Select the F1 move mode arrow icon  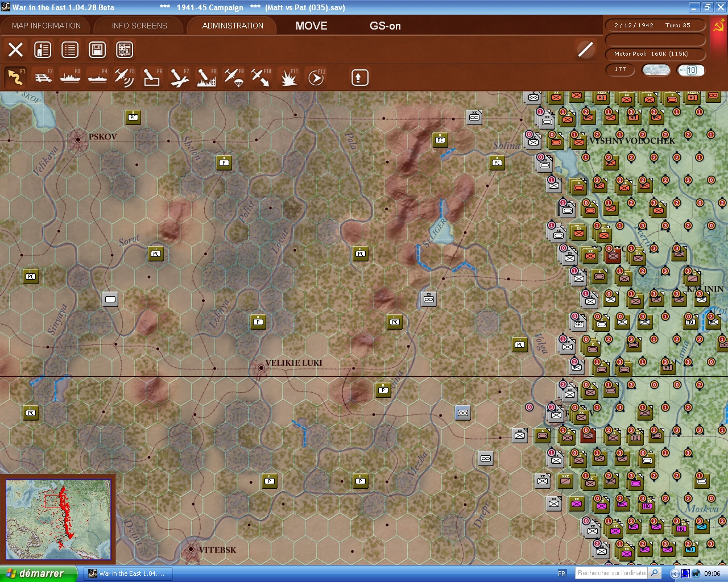point(15,77)
